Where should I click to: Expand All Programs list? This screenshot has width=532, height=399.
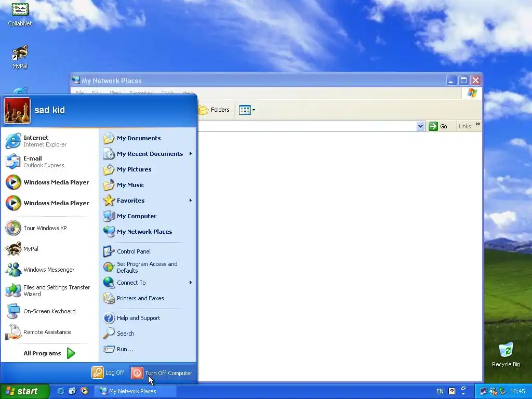49,353
